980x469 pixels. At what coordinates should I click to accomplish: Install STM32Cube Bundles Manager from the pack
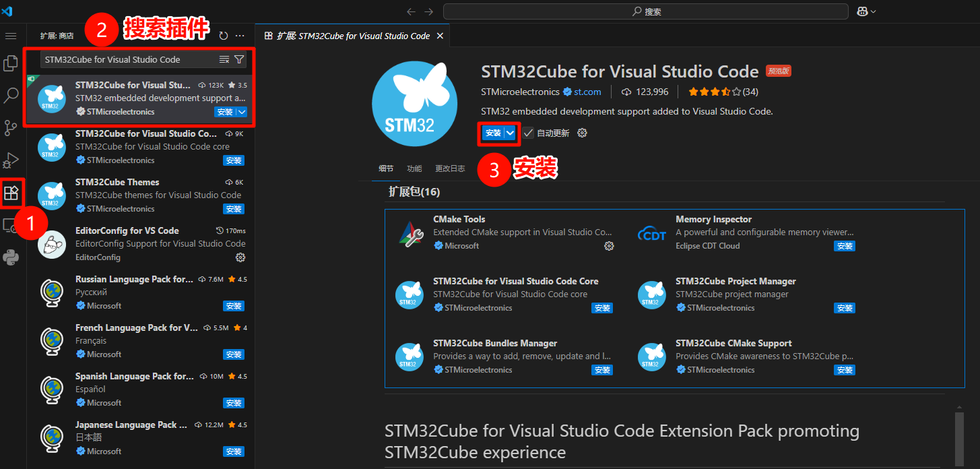click(x=602, y=370)
